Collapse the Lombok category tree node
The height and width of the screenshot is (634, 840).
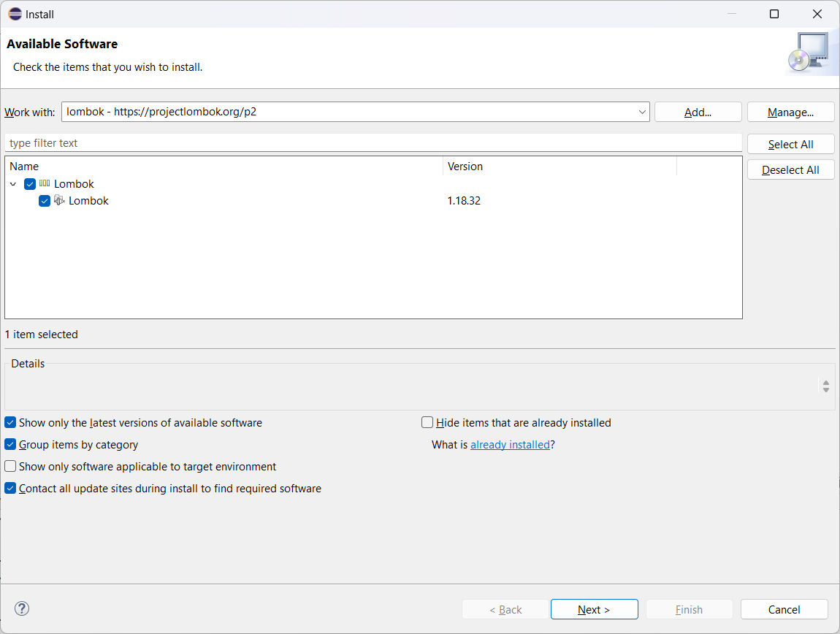(x=13, y=184)
